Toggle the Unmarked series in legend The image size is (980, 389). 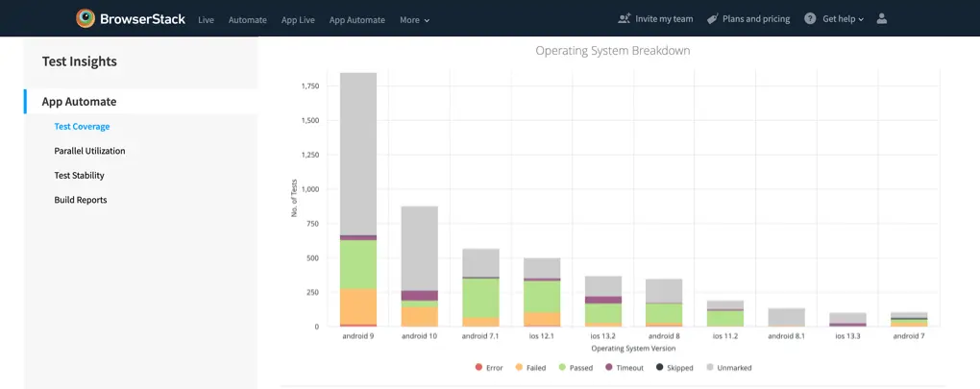point(728,368)
